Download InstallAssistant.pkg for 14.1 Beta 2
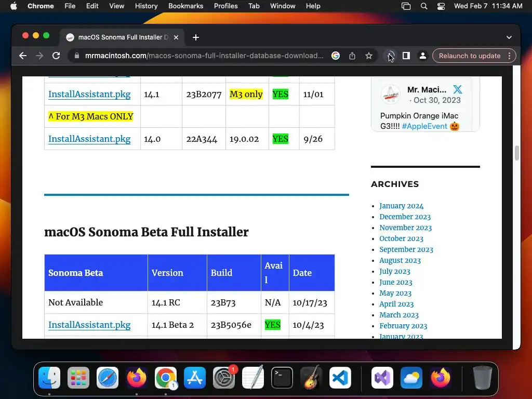Viewport: 532px width, 399px height. pyautogui.click(x=89, y=325)
